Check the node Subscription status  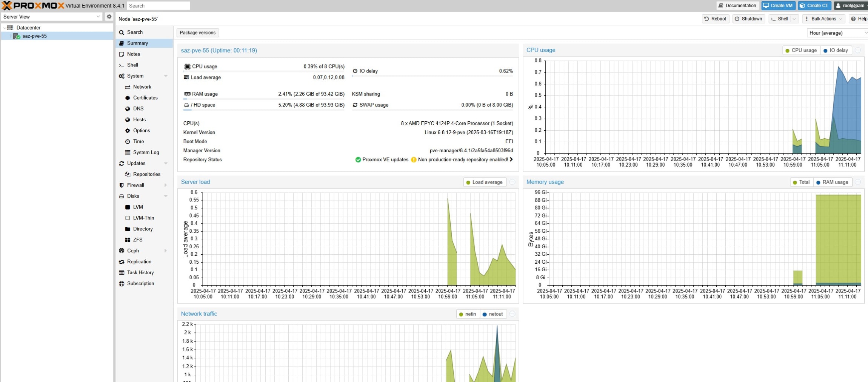coord(141,283)
